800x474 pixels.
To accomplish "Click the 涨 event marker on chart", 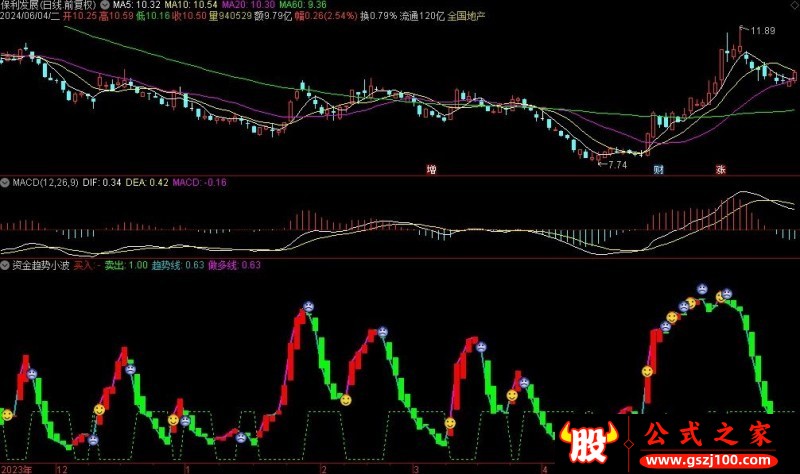I will pyautogui.click(x=719, y=169).
